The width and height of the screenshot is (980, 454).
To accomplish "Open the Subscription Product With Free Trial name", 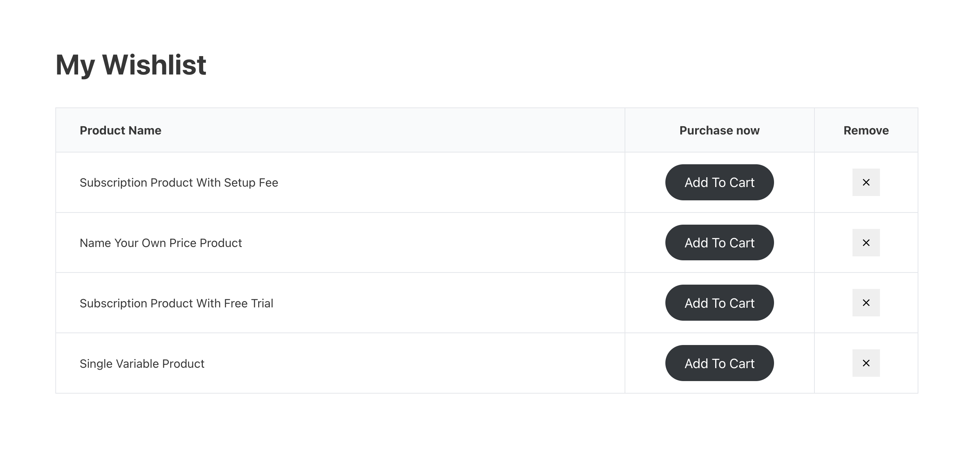I will [177, 303].
